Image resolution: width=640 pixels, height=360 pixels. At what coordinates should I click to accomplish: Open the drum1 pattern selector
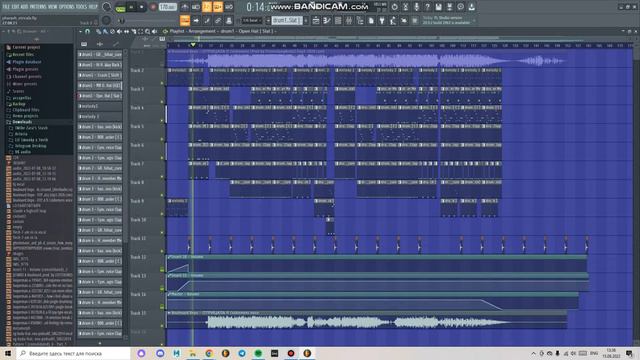pos(287,20)
